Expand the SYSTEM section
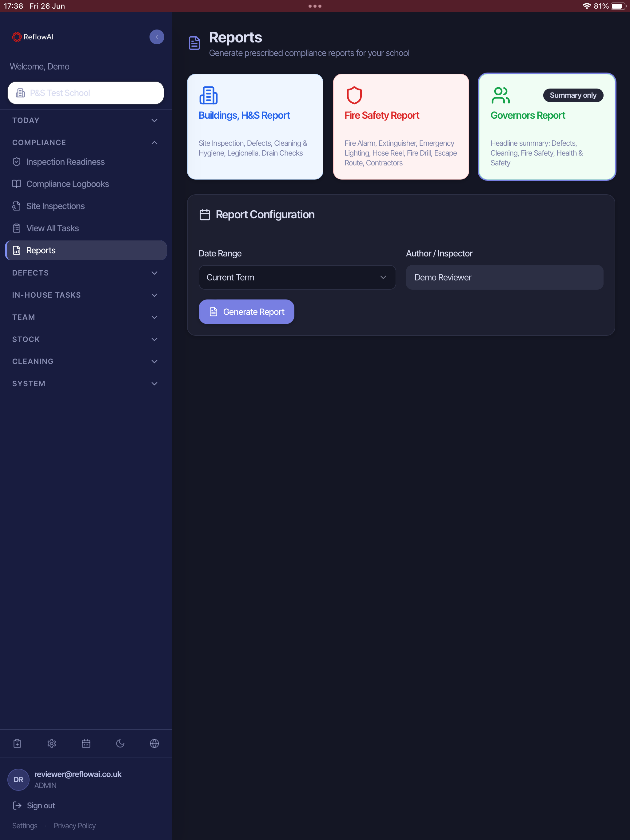The height and width of the screenshot is (840, 630). point(86,383)
